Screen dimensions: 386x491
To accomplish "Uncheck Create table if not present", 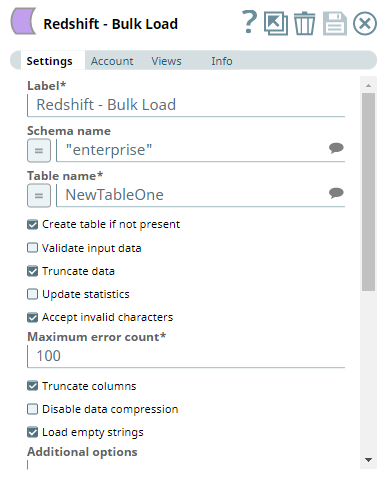I will [32, 224].
